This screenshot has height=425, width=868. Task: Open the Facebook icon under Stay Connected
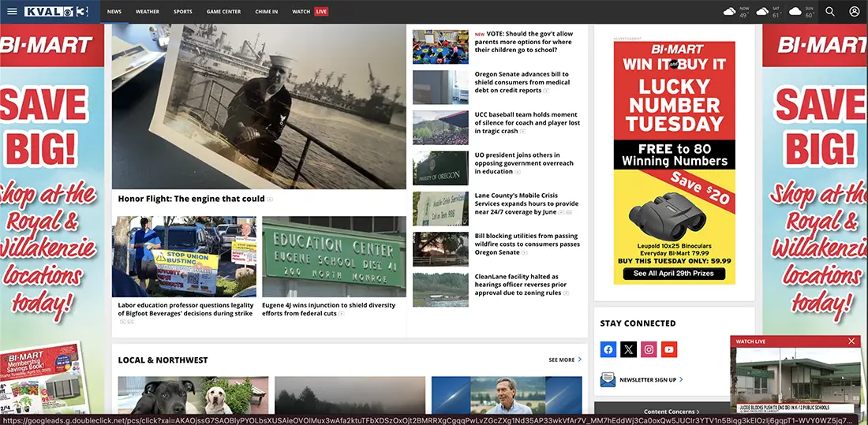point(608,349)
